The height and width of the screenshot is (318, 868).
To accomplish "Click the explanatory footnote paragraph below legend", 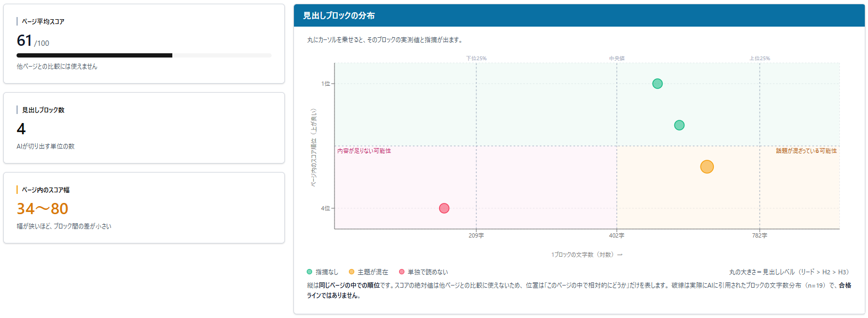I will (579, 290).
